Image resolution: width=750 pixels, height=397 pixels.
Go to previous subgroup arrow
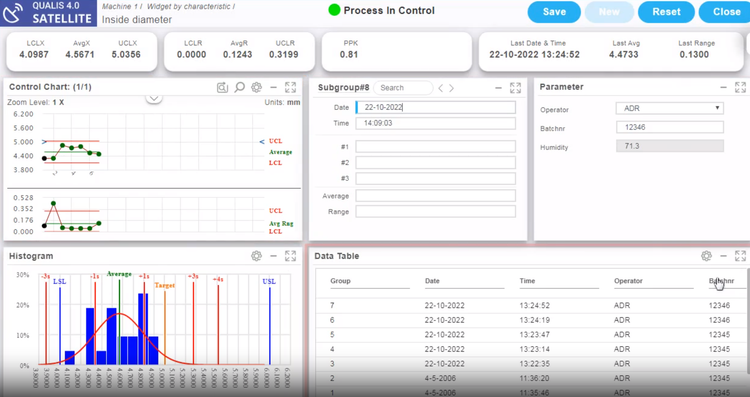point(441,88)
